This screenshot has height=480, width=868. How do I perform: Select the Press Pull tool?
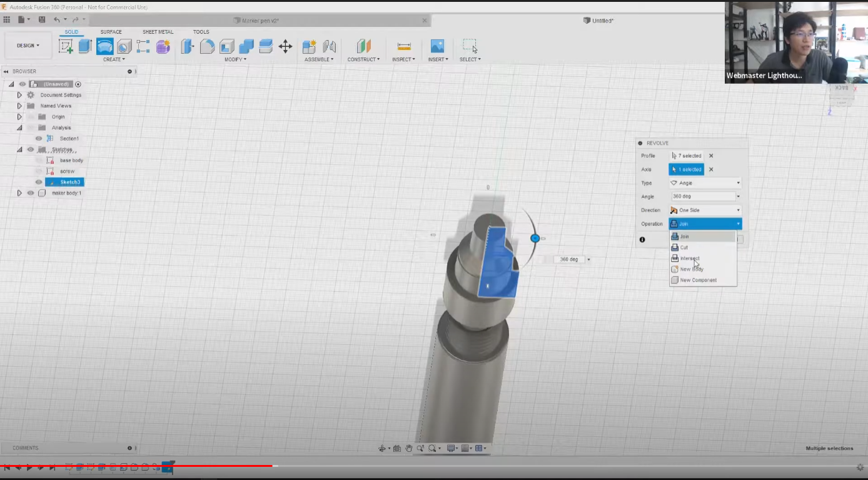pyautogui.click(x=188, y=46)
